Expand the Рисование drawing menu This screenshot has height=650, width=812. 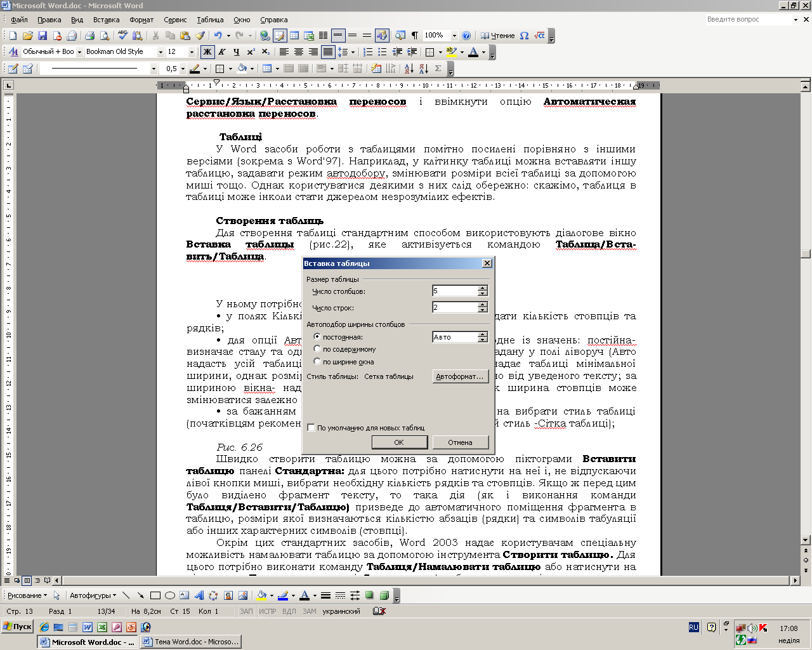tap(27, 595)
